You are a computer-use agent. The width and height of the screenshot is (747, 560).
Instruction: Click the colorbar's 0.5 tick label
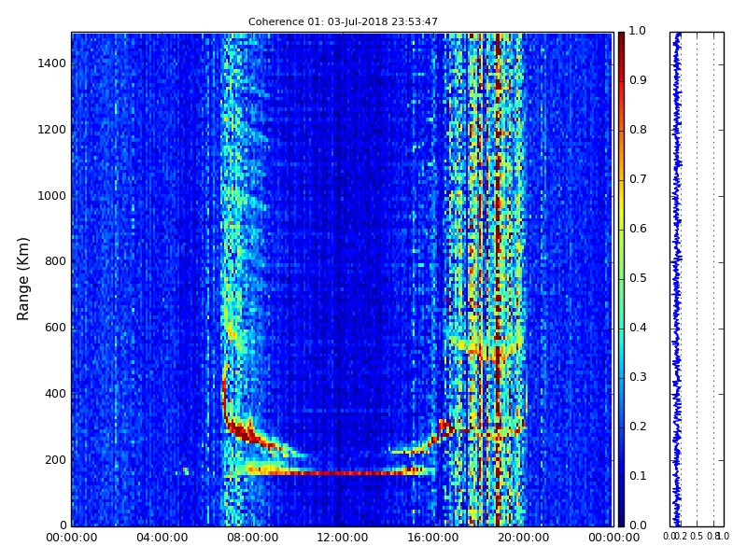click(x=637, y=278)
